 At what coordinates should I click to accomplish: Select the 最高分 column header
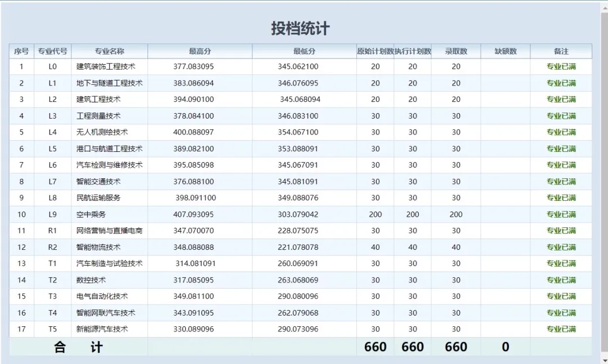pos(200,51)
